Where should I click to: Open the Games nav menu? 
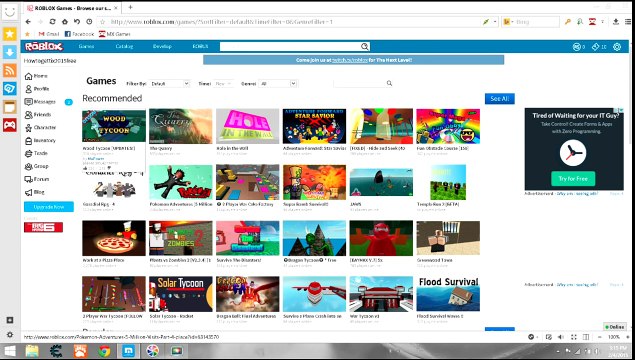point(86,47)
